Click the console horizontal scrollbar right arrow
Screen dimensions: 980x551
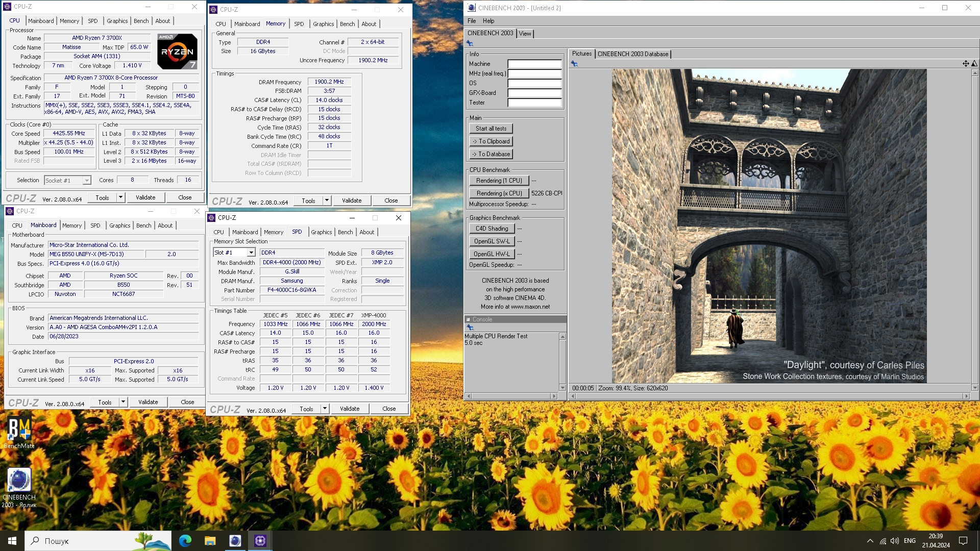click(x=554, y=396)
